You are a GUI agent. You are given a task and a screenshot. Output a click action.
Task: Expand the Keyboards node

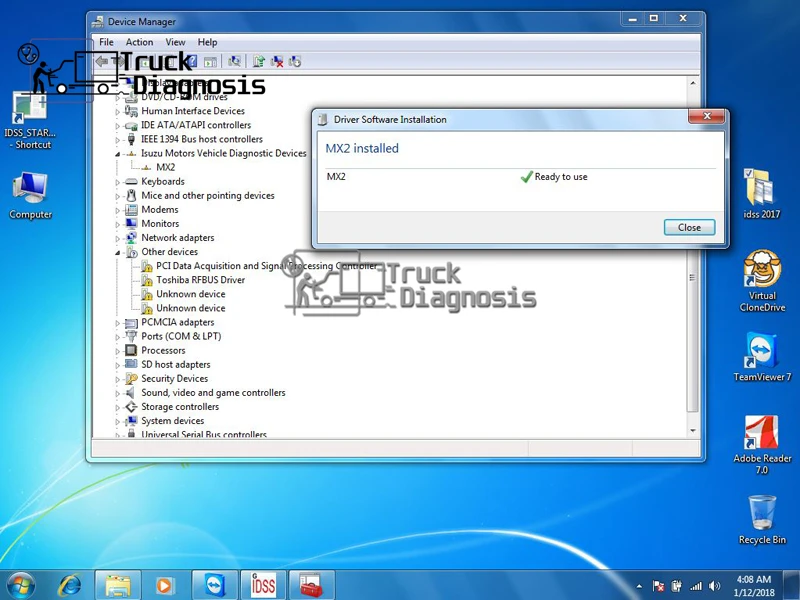coord(117,182)
